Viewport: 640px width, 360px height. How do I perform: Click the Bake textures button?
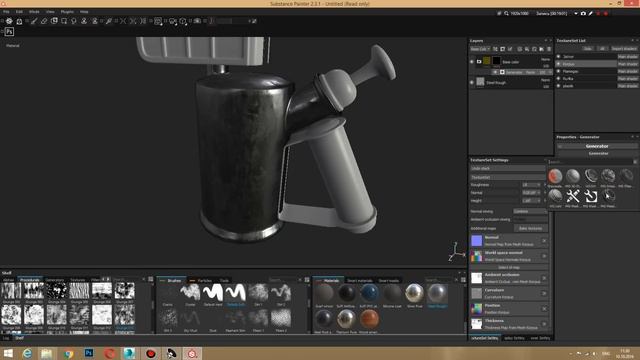coord(531,229)
